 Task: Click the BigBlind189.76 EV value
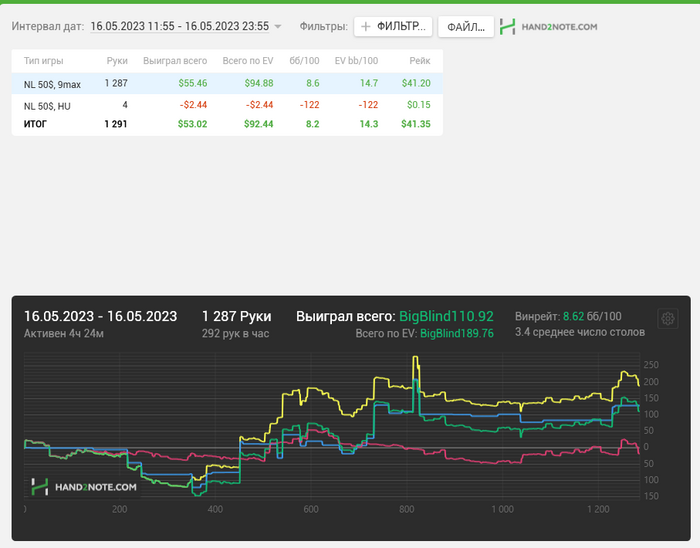coord(457,334)
